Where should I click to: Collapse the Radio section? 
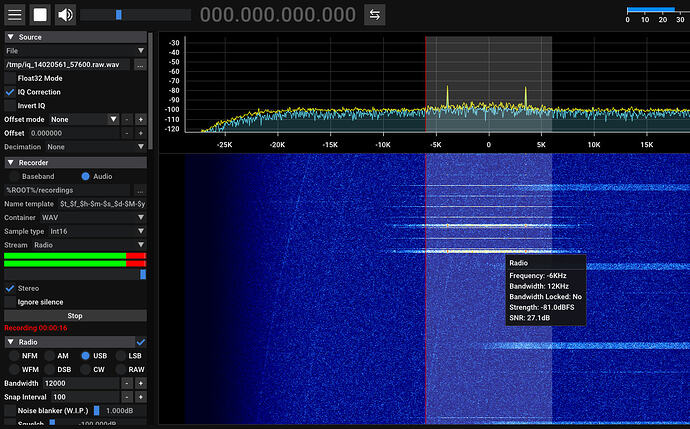click(70, 342)
